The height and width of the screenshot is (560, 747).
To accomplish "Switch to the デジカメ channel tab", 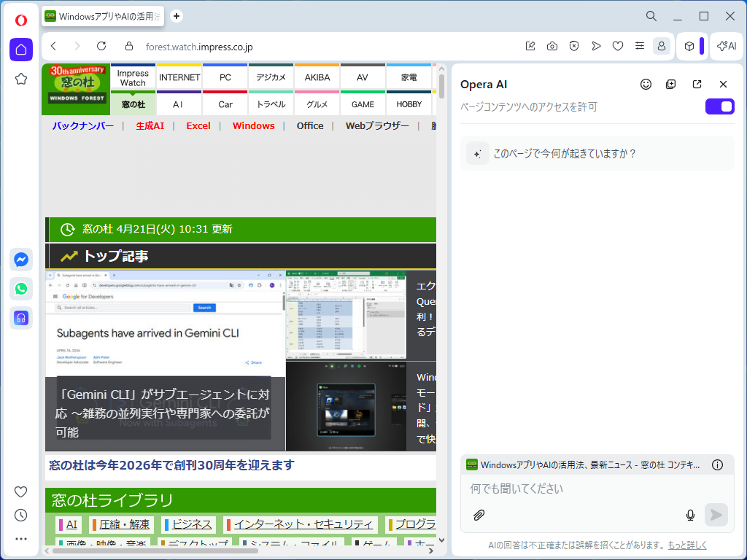I will (x=271, y=77).
